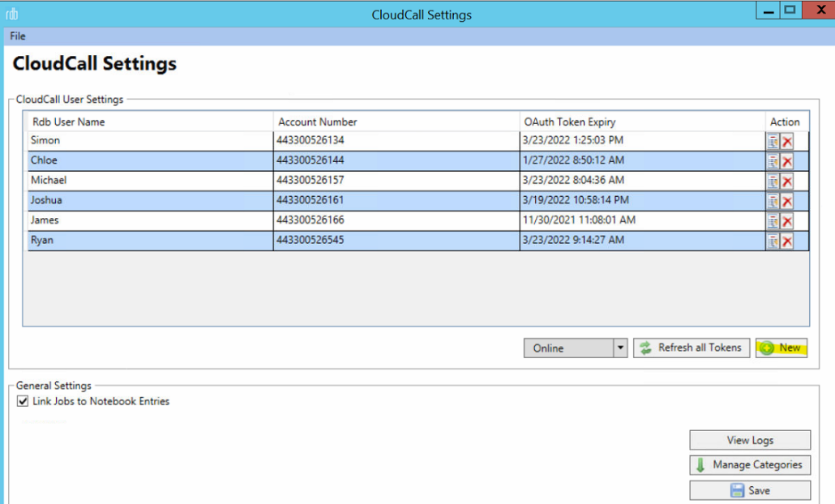Viewport: 835px width, 504px height.
Task: Save the CloudCall settings
Action: pyautogui.click(x=750, y=490)
